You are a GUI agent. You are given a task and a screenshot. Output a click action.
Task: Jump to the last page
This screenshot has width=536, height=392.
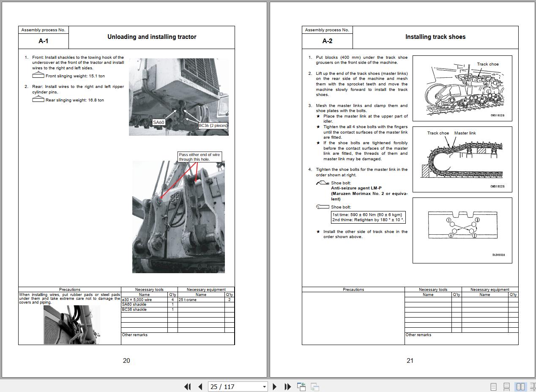click(287, 387)
